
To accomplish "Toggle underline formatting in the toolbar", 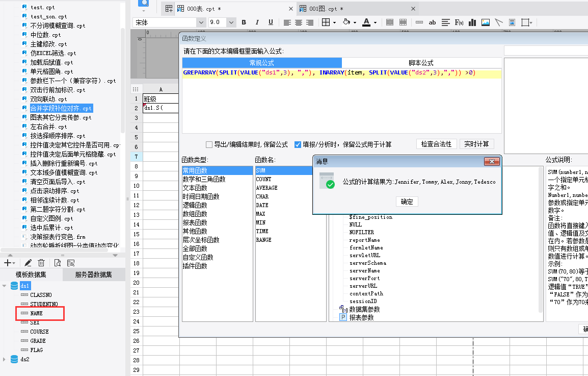I will tap(271, 22).
